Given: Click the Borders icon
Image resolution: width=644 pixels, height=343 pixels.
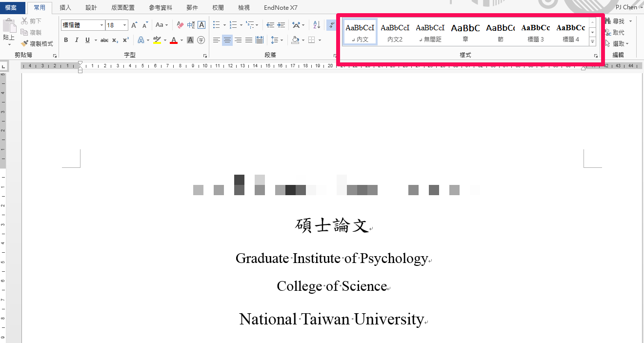Looking at the screenshot, I should coord(312,40).
